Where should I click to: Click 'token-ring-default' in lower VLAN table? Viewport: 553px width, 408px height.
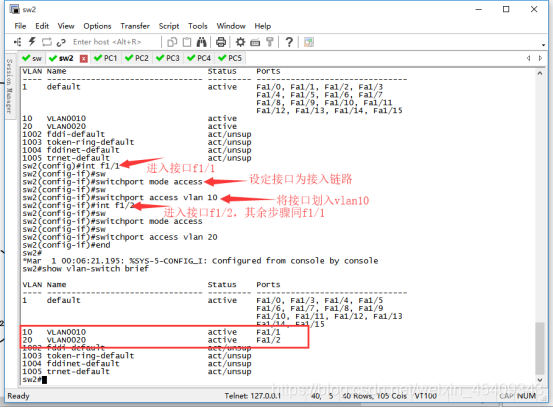90,356
